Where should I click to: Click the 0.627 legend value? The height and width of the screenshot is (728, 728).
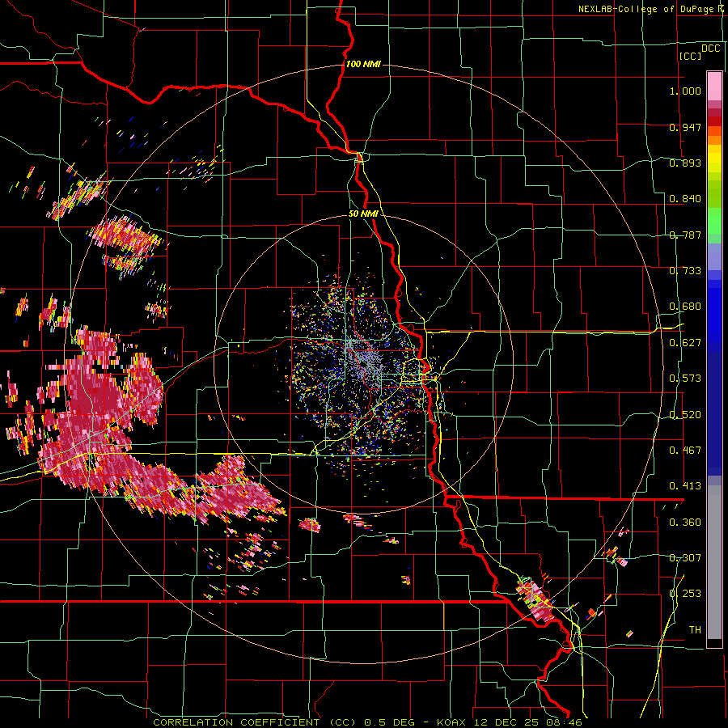click(x=685, y=343)
